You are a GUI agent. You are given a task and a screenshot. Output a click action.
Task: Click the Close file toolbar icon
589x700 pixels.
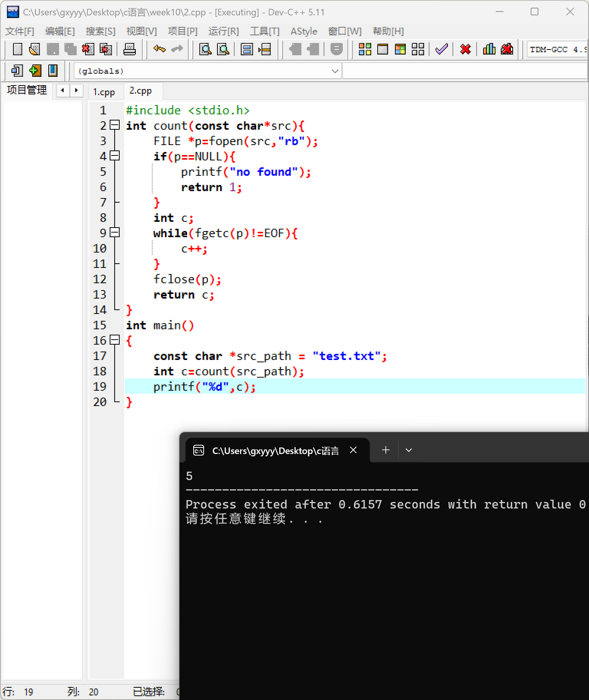pos(88,49)
